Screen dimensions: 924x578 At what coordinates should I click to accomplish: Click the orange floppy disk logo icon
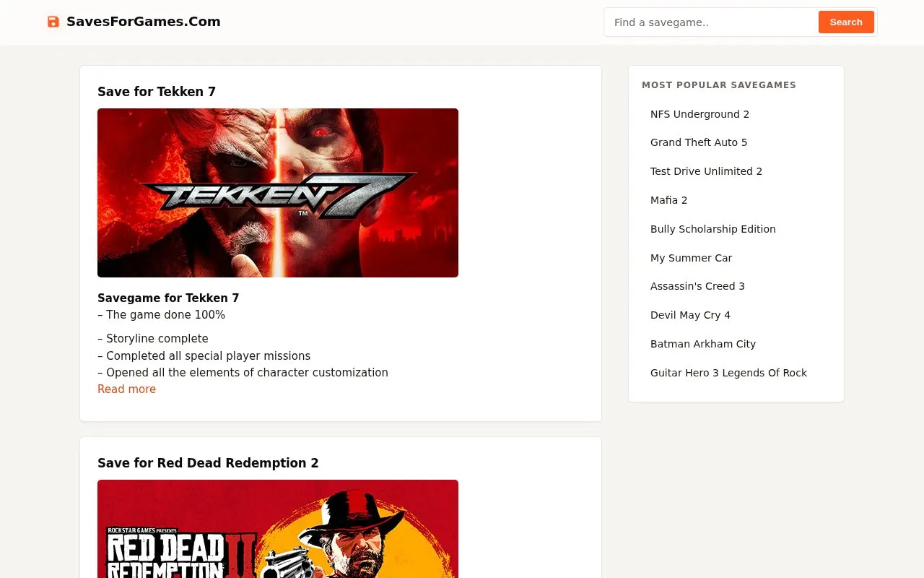tap(53, 22)
